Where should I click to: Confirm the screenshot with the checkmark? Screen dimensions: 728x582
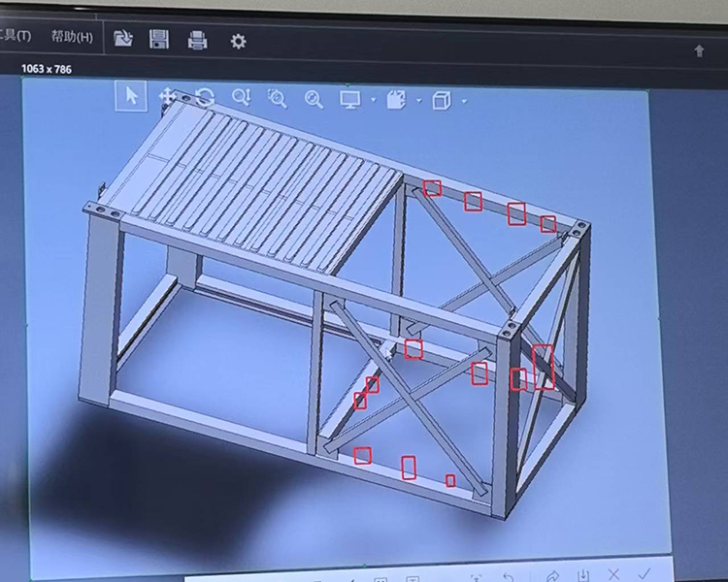click(x=645, y=576)
